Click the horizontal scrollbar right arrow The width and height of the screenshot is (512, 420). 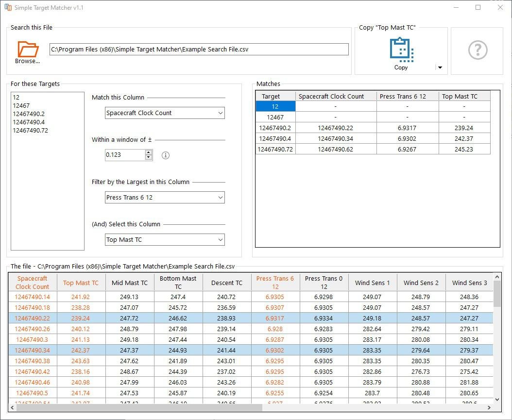coord(489,407)
